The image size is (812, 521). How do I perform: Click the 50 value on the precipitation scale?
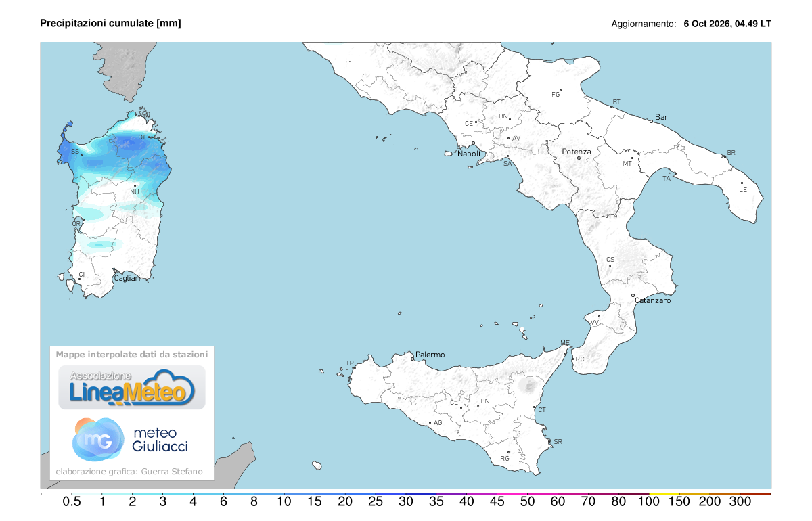pos(528,502)
